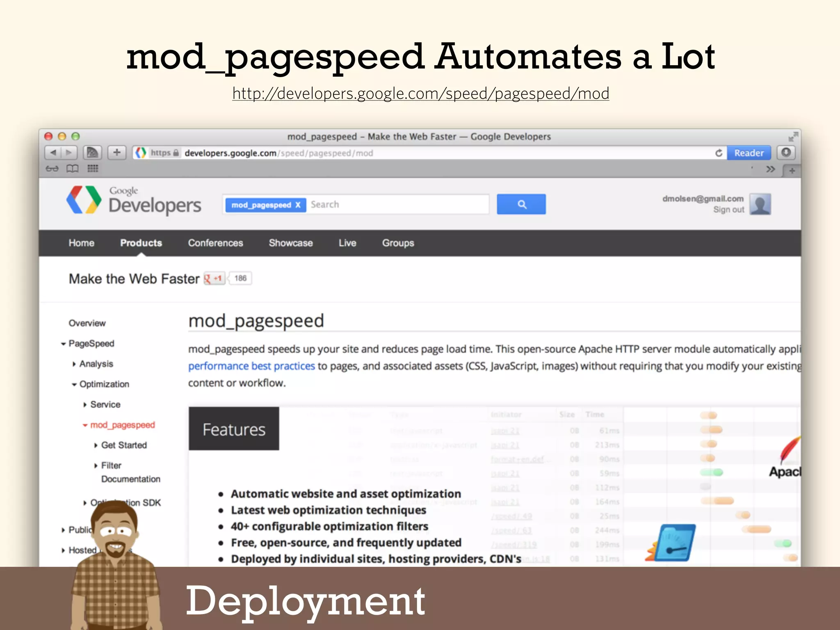Open the RSS feed toolbar button

click(x=92, y=153)
